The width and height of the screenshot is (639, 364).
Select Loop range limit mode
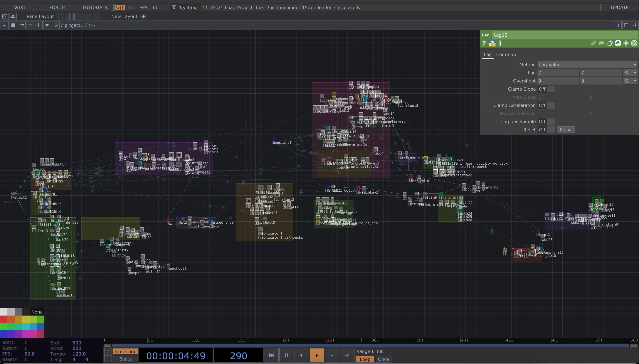click(365, 359)
